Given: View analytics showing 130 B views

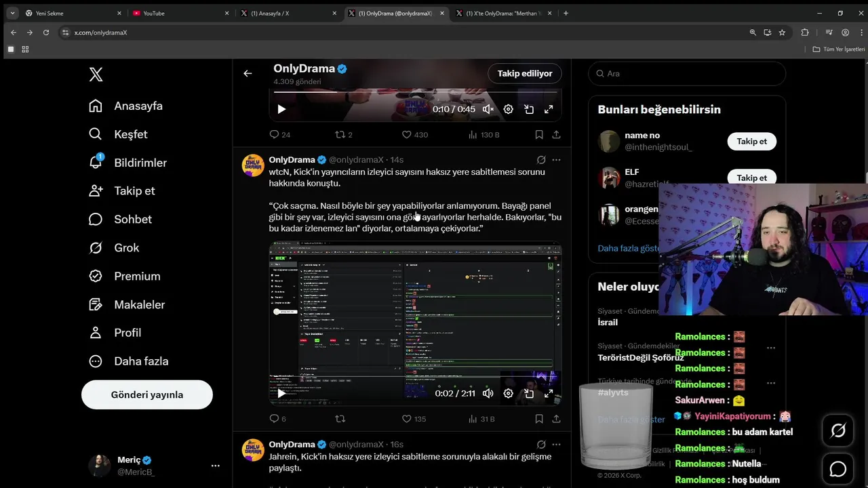Looking at the screenshot, I should (x=484, y=135).
